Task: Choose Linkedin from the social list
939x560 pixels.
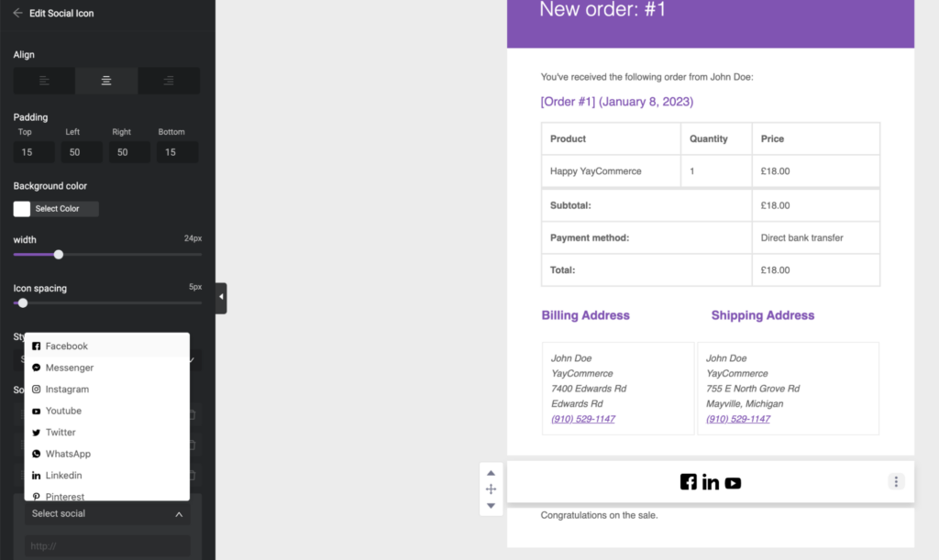Action: 107,475
